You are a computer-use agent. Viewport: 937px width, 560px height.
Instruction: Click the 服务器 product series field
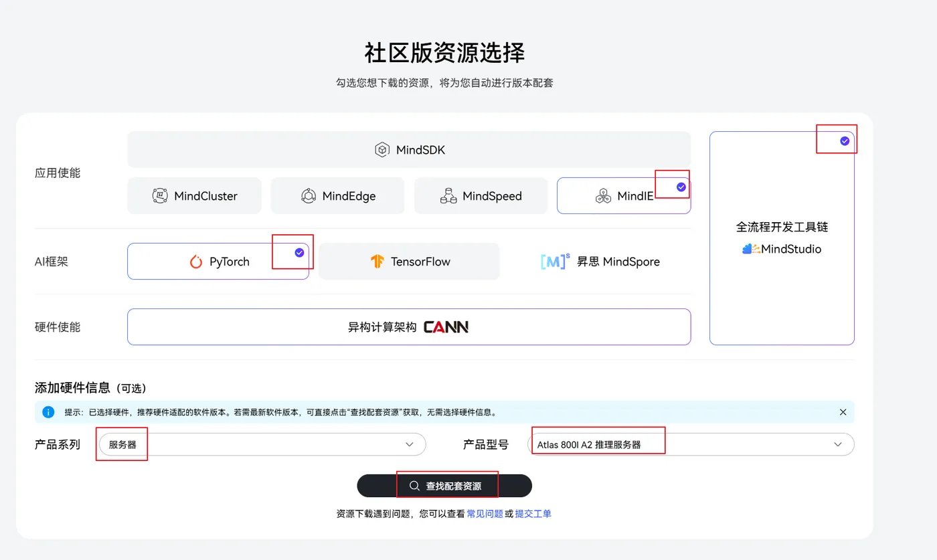tap(262, 444)
